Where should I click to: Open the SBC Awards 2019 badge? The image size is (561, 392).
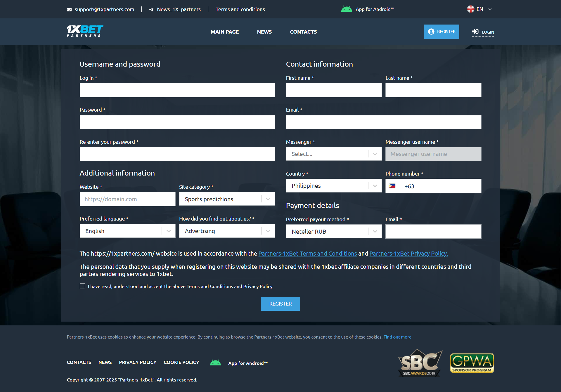coord(420,363)
